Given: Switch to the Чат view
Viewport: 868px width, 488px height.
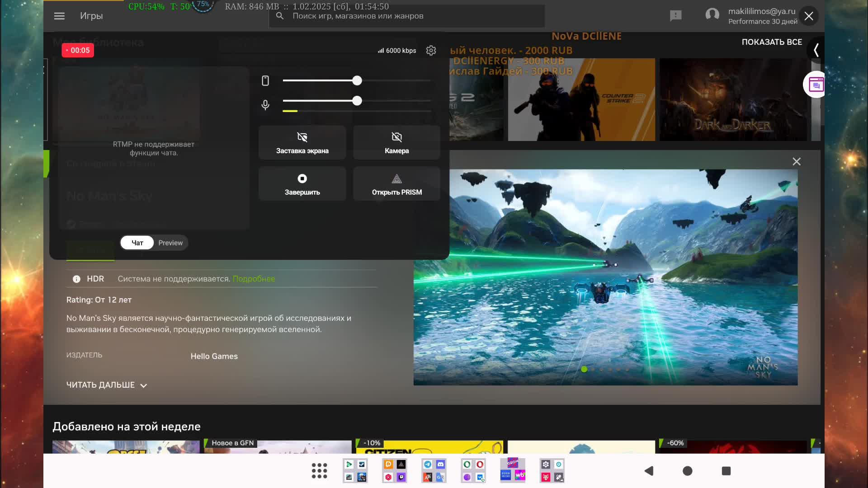Looking at the screenshot, I should click(137, 243).
